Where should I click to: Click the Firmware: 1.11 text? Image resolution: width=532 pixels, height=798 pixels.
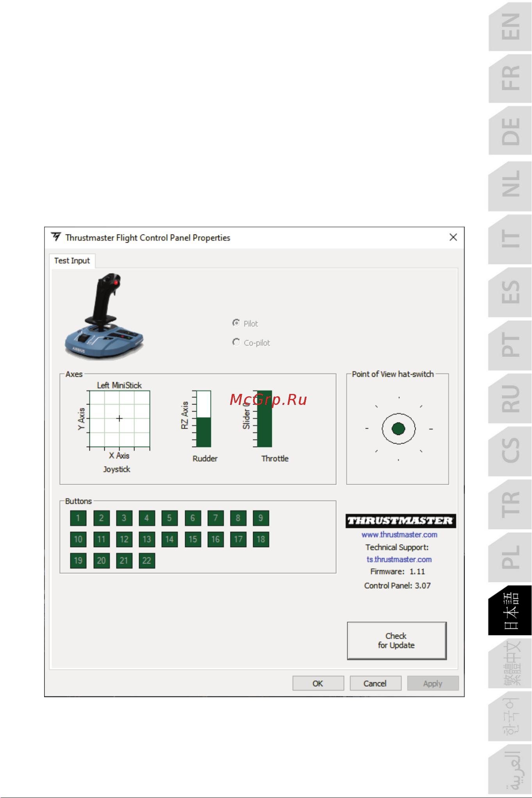tap(397, 572)
